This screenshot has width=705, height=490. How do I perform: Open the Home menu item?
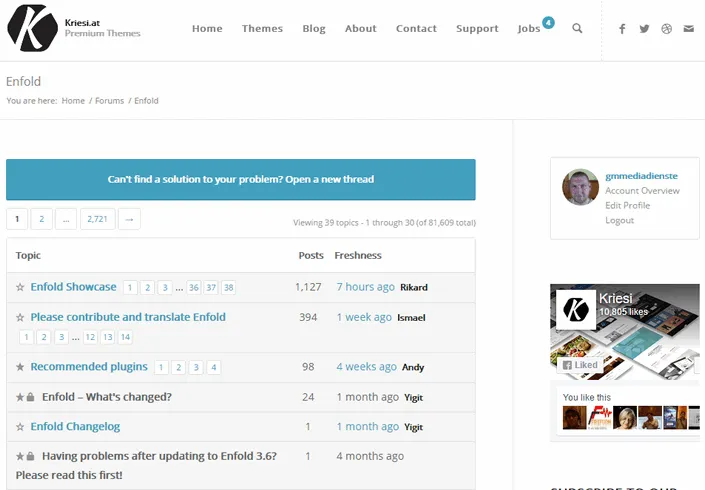(x=207, y=28)
